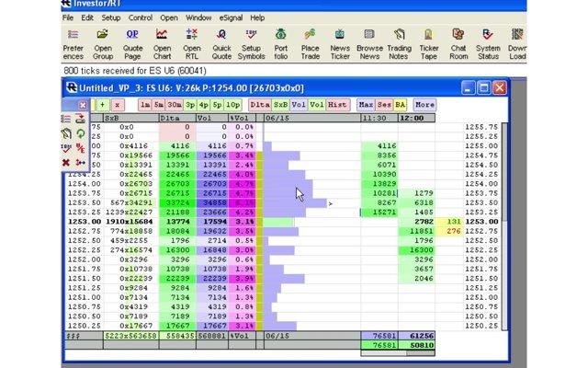Click the export arrow icon in floating palette
Viewport: 588px width, 368px height.
pos(80,119)
